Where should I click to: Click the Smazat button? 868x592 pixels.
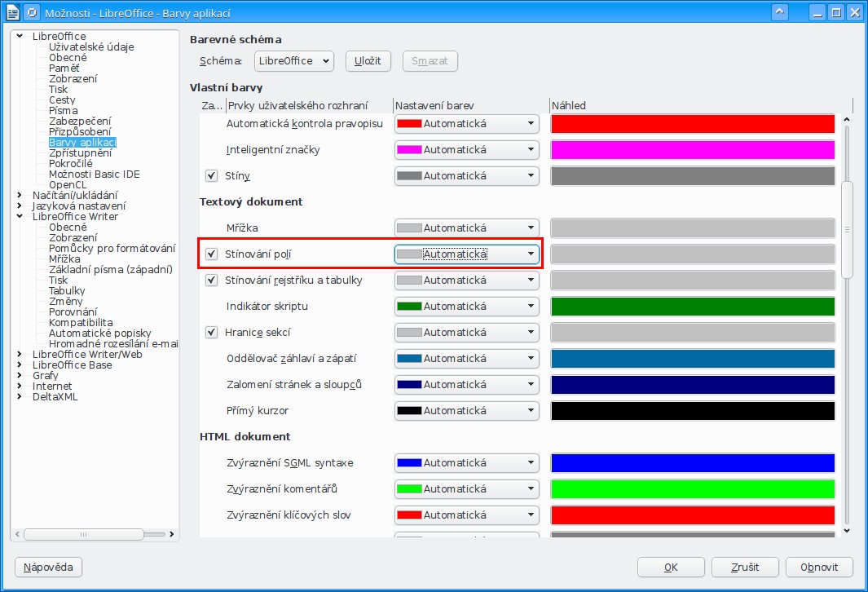(x=430, y=61)
